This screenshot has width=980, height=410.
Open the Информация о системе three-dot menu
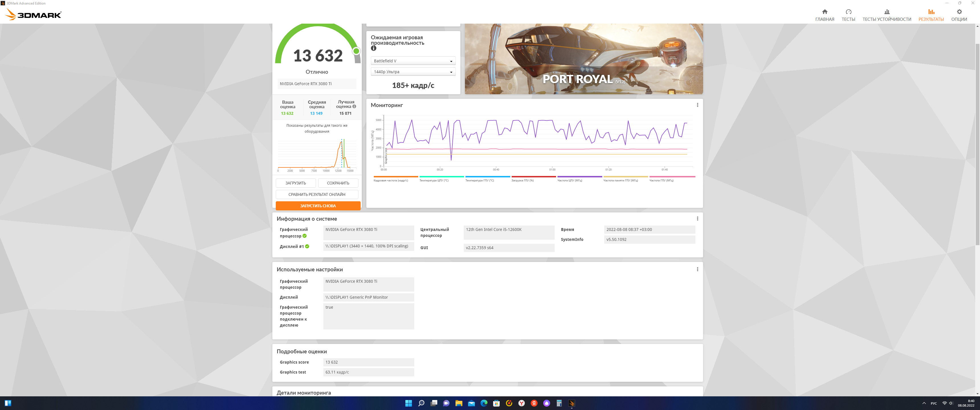point(697,219)
